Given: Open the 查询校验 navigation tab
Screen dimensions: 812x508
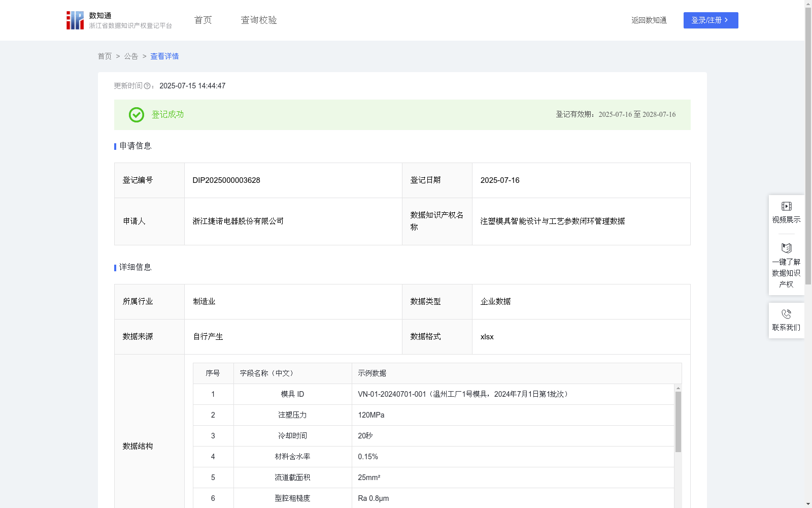Looking at the screenshot, I should (x=259, y=20).
